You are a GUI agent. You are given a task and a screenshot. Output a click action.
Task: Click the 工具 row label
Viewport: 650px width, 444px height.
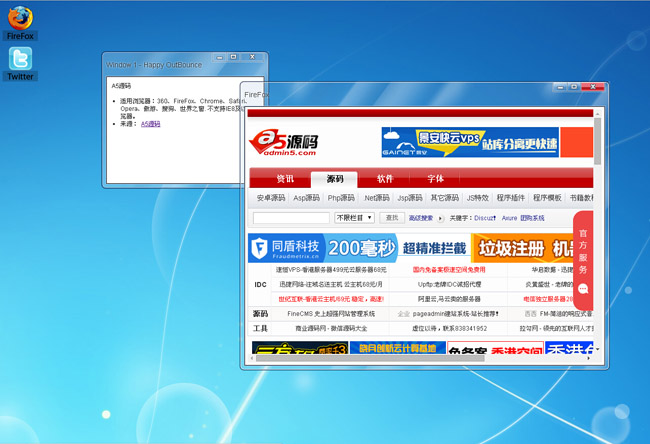(260, 328)
